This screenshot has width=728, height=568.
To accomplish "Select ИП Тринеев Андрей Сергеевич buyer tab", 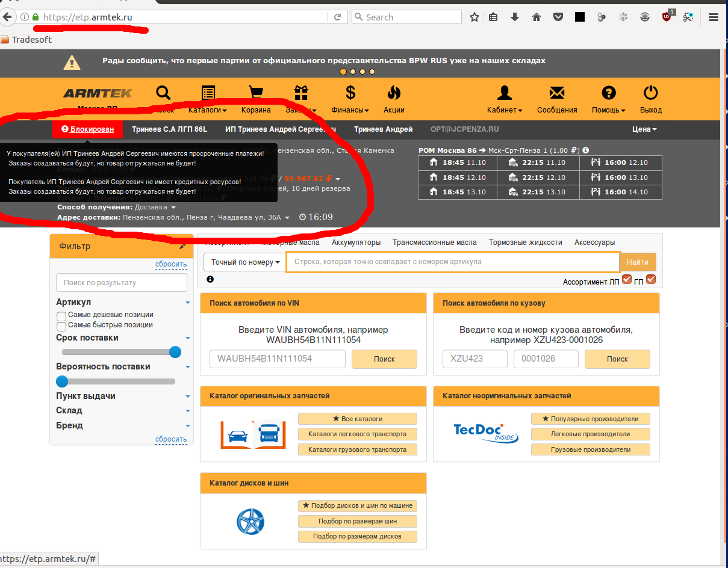I will [281, 129].
